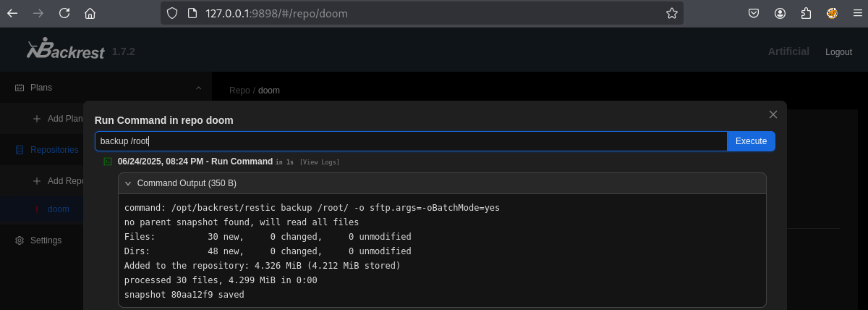Click the browser reload icon
The image size is (868, 310).
[64, 13]
